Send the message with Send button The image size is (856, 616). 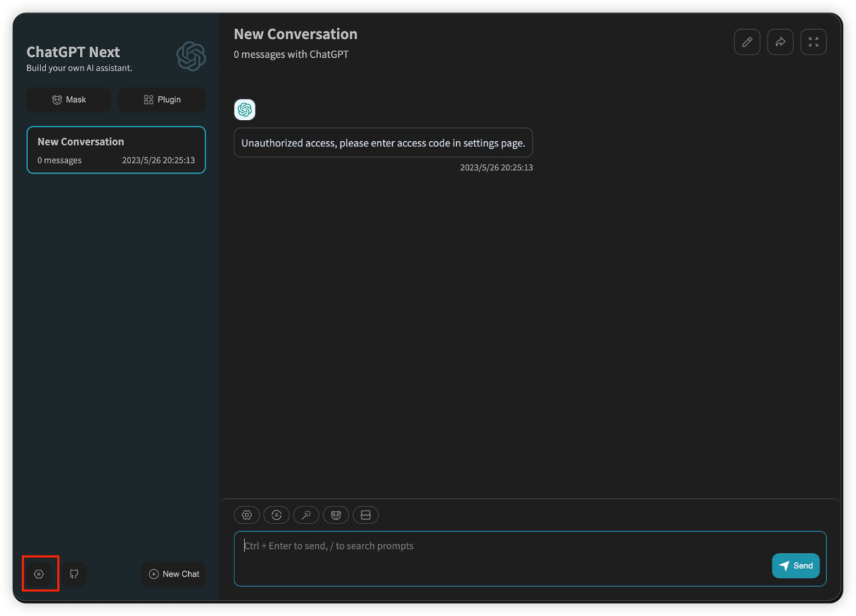(x=796, y=566)
